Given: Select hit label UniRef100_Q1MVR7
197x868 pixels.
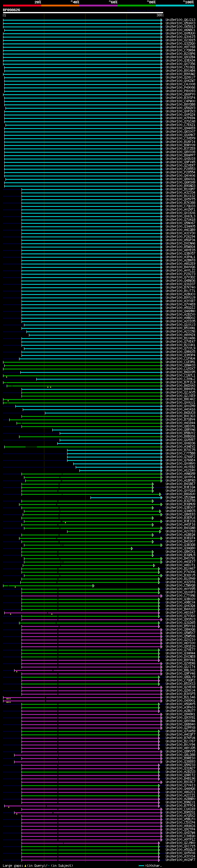Looking at the screenshot, I should pyautogui.click(x=180, y=440).
